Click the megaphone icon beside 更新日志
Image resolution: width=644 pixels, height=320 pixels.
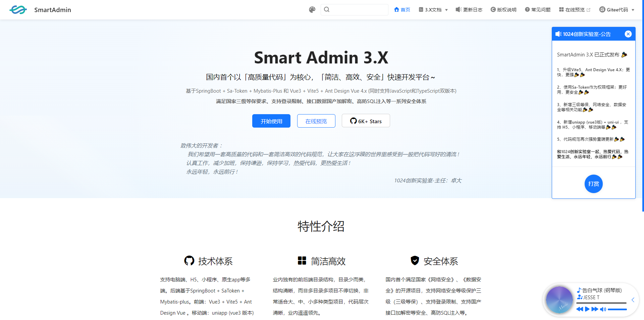click(x=459, y=9)
